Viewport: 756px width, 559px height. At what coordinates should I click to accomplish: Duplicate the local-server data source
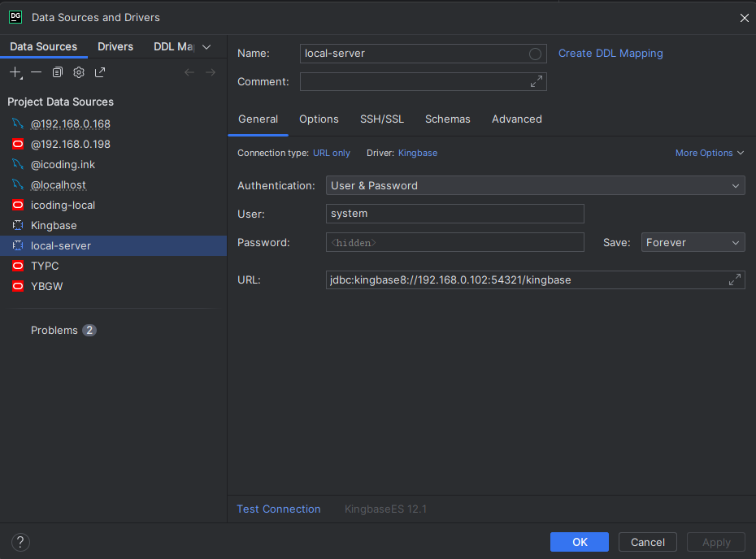[57, 71]
